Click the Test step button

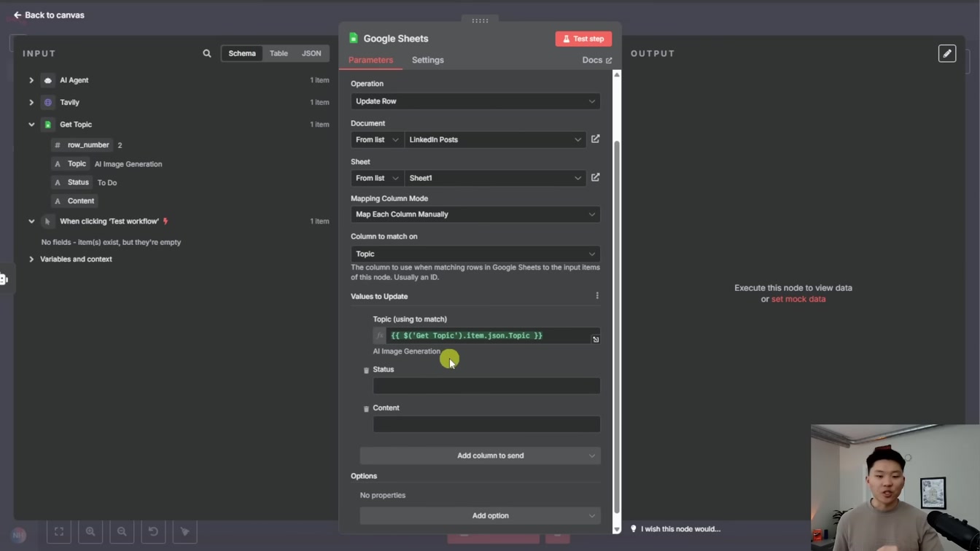click(x=583, y=39)
